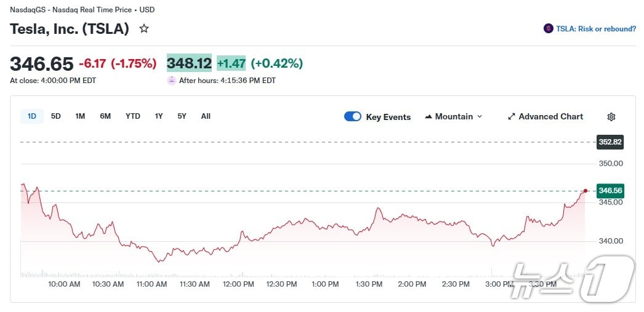Open TSLA: Risk or rebound? link
The height and width of the screenshot is (312, 644).
595,28
